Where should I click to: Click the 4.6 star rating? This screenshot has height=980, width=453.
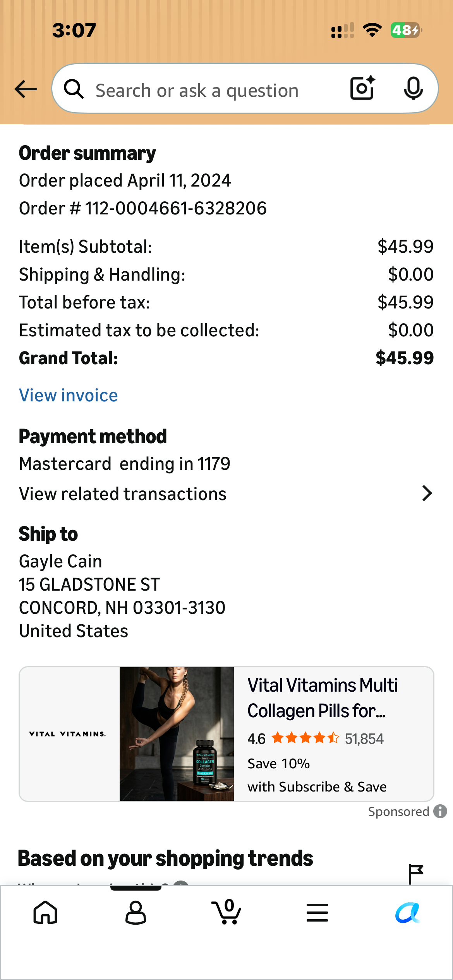pos(316,738)
